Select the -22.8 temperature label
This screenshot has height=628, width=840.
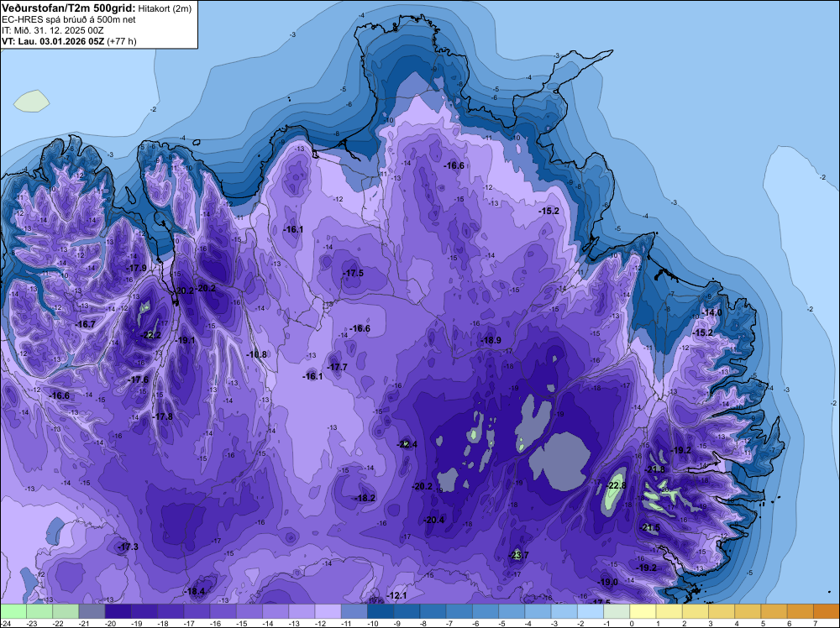(616, 485)
